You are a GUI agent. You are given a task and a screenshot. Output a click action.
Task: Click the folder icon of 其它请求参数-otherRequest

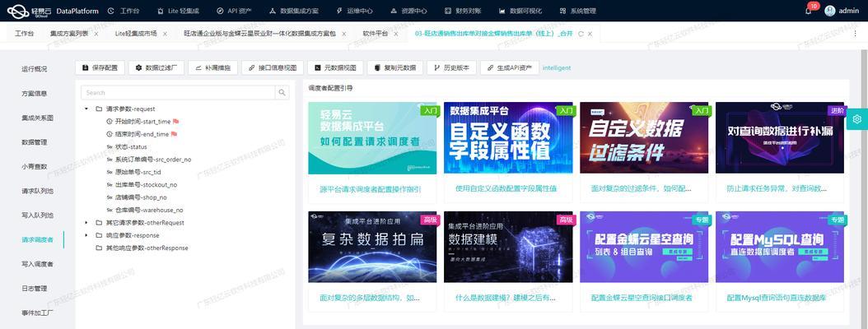99,222
